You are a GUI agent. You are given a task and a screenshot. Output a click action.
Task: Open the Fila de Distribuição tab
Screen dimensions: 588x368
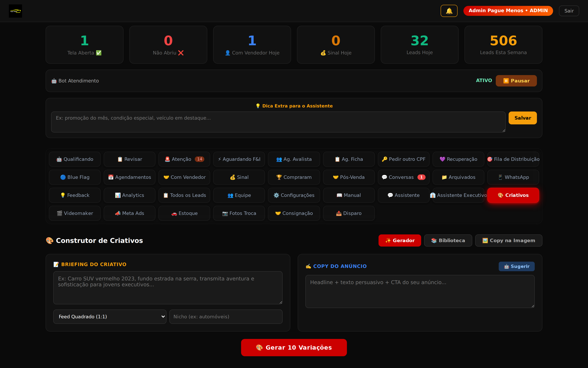[x=513, y=159]
